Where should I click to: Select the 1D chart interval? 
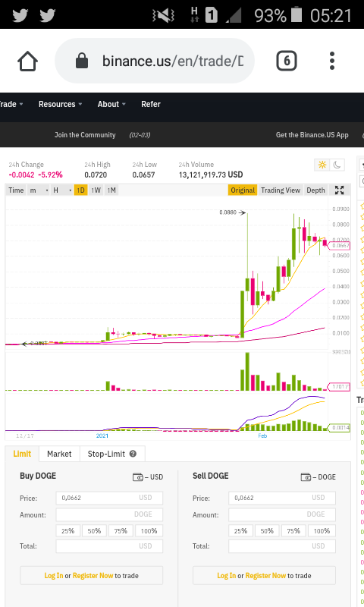tap(80, 190)
